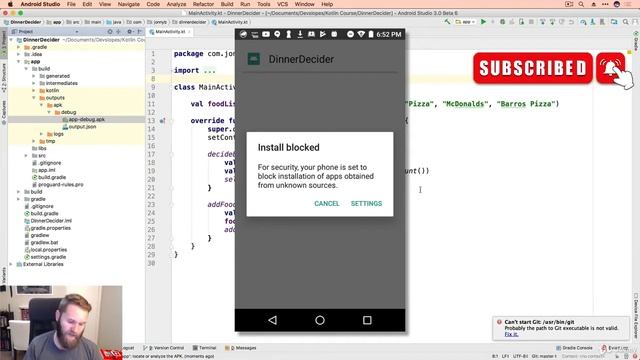Open the Terminal tool window

coord(204,348)
